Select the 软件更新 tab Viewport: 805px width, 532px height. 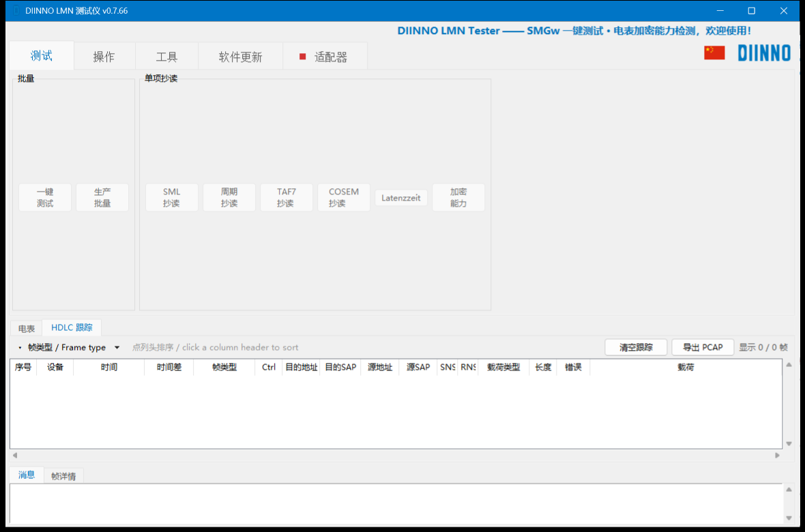pos(240,57)
